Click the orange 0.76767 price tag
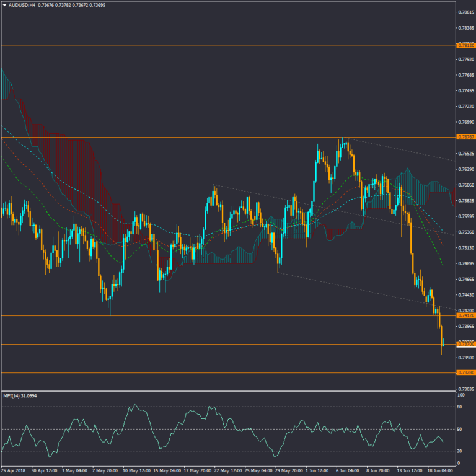 pyautogui.click(x=465, y=137)
